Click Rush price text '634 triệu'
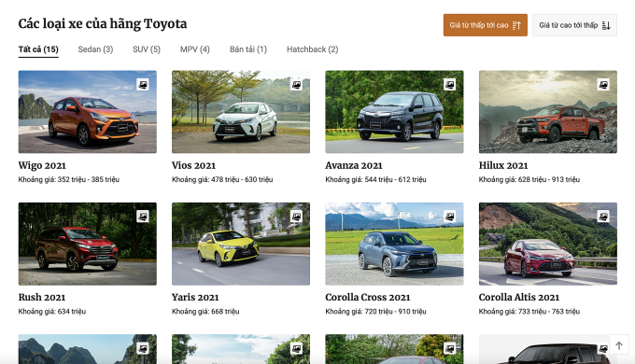 72,312
